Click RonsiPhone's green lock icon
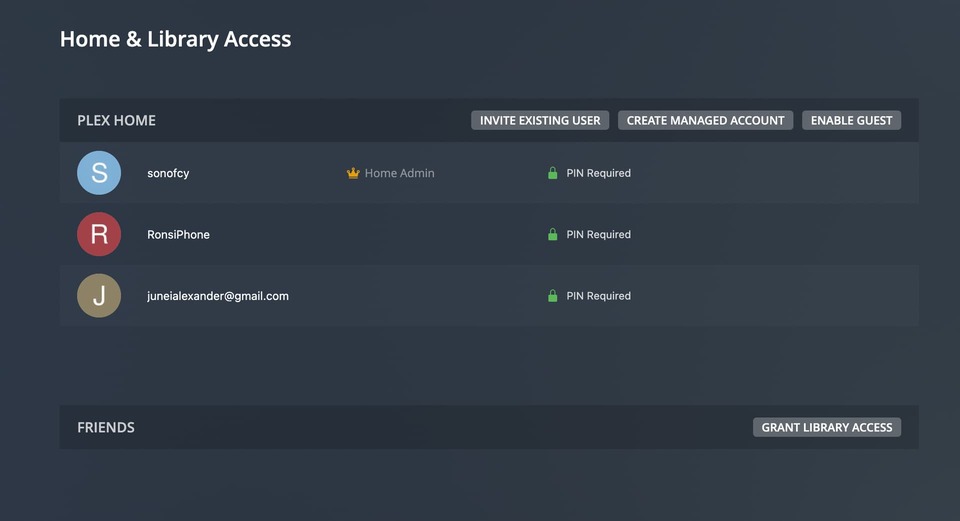The height and width of the screenshot is (521, 960). (x=552, y=234)
